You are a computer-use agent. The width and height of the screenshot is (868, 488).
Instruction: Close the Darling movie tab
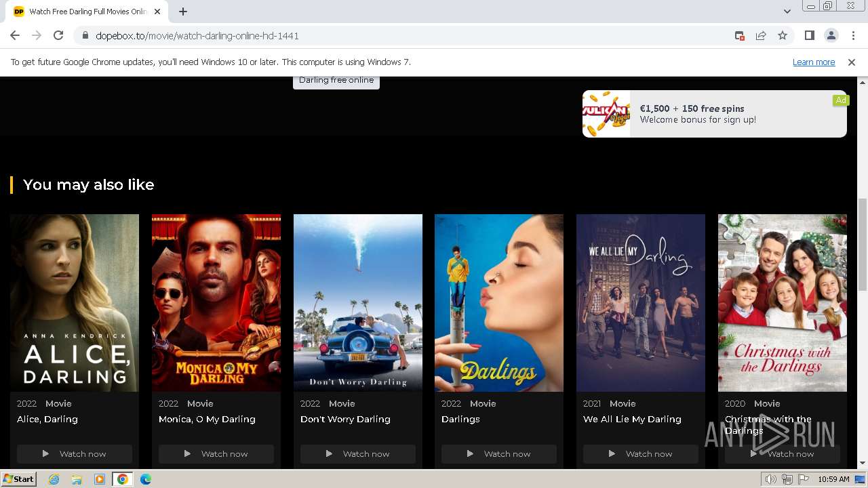pyautogui.click(x=157, y=12)
